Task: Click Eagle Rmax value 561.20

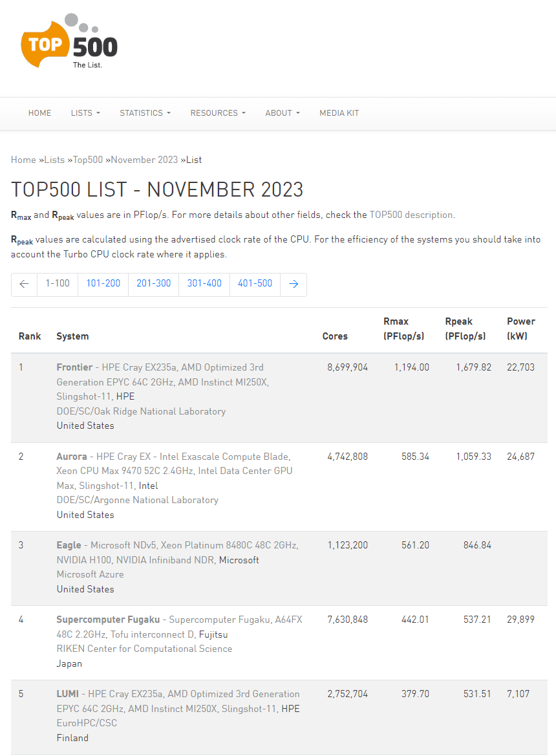Action: point(415,545)
